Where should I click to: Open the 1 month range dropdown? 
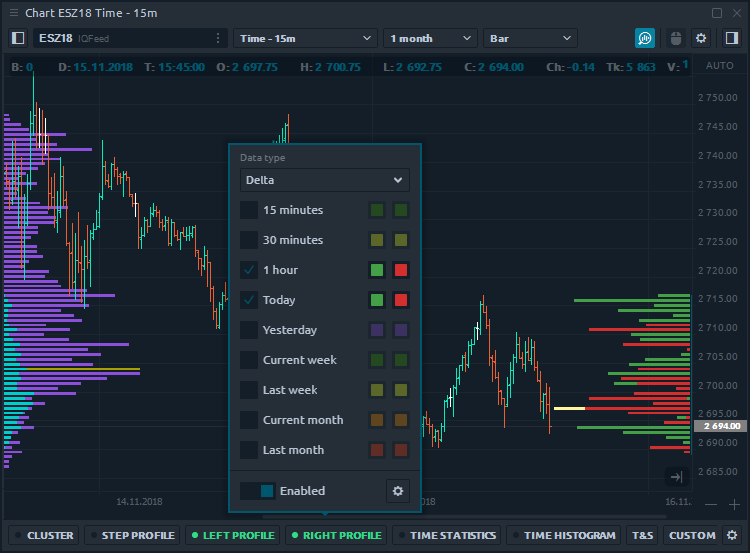(430, 38)
